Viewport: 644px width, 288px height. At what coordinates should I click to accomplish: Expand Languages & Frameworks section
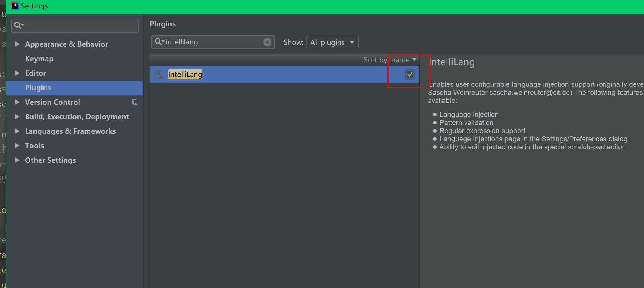(x=17, y=131)
